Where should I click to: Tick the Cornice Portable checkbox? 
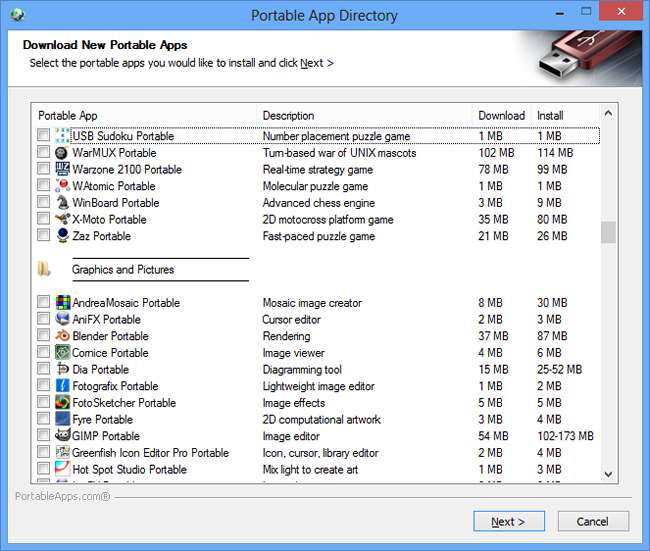click(x=43, y=353)
